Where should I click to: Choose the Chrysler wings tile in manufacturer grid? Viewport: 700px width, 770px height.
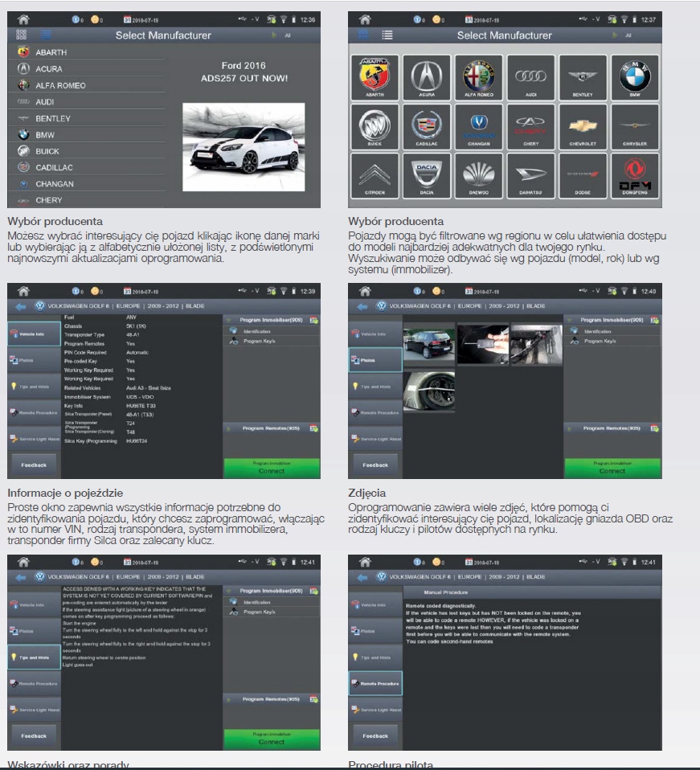pos(635,127)
